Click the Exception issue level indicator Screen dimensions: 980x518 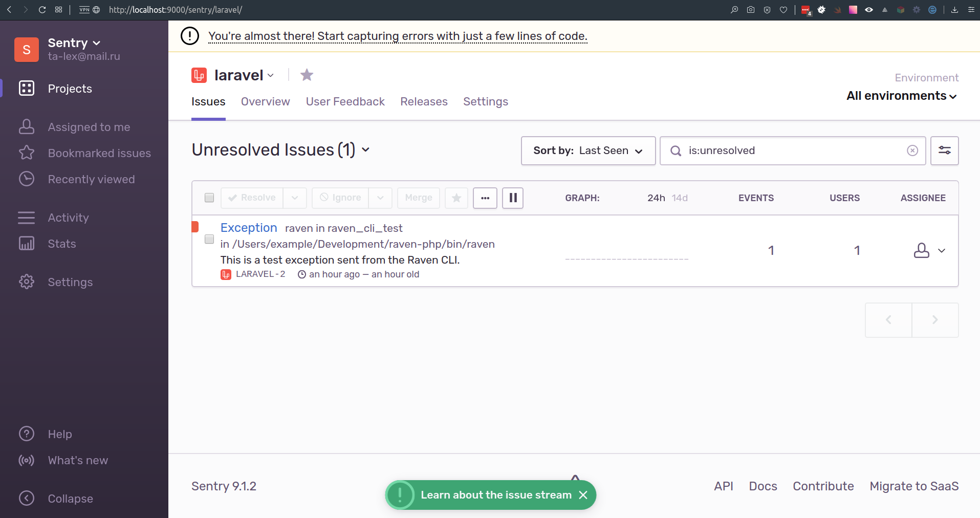tap(195, 227)
